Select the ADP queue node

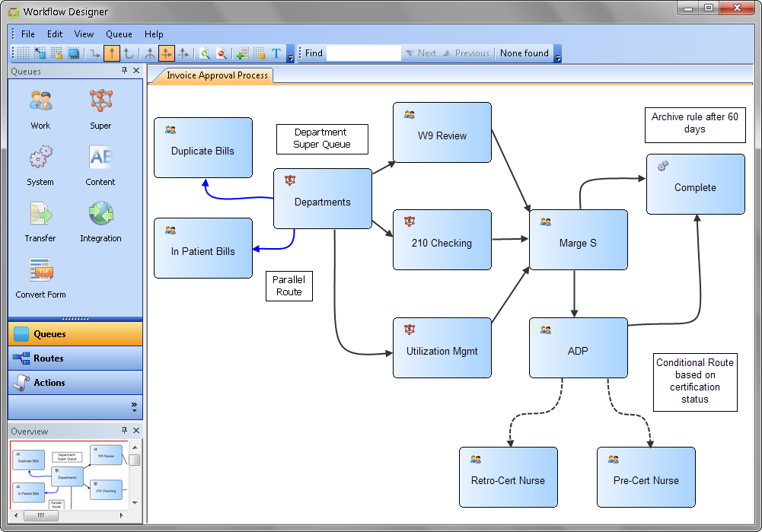point(579,348)
